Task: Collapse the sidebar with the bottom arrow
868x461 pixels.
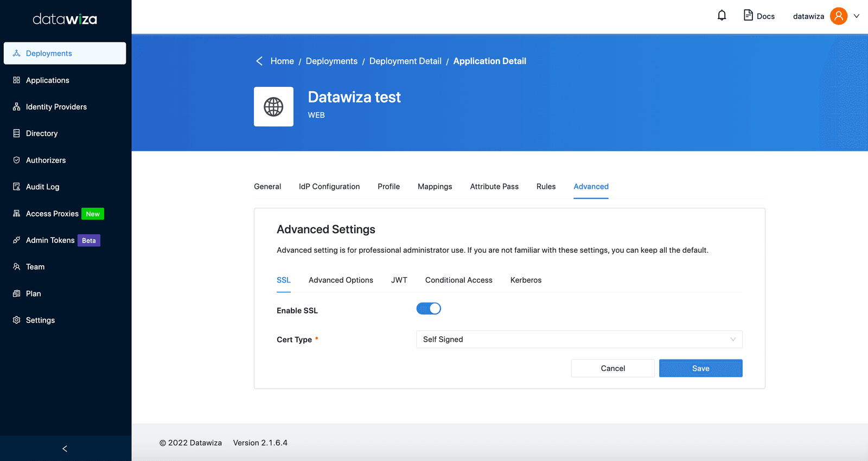Action: [x=65, y=449]
